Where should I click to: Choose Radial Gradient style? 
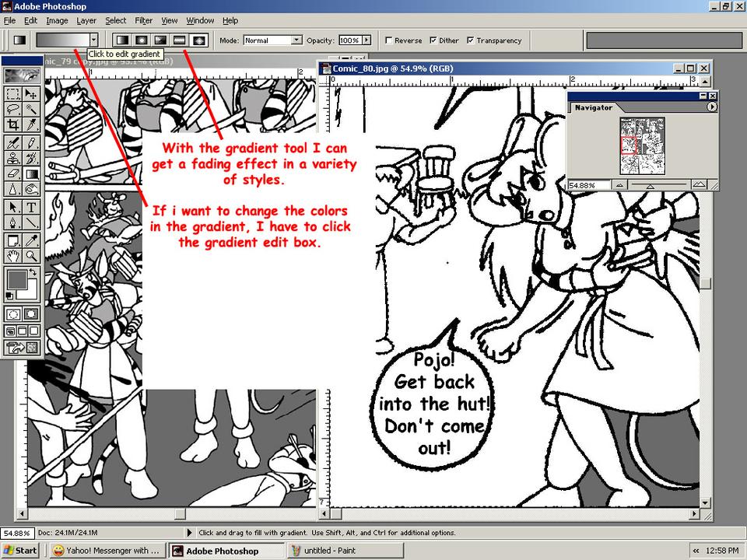click(142, 40)
